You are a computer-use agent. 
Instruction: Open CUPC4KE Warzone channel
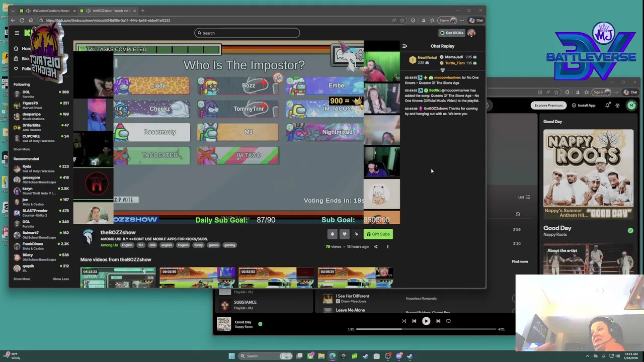coord(41,138)
